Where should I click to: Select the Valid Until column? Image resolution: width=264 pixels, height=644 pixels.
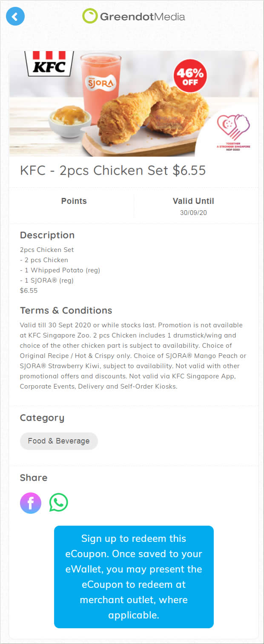pyautogui.click(x=193, y=206)
